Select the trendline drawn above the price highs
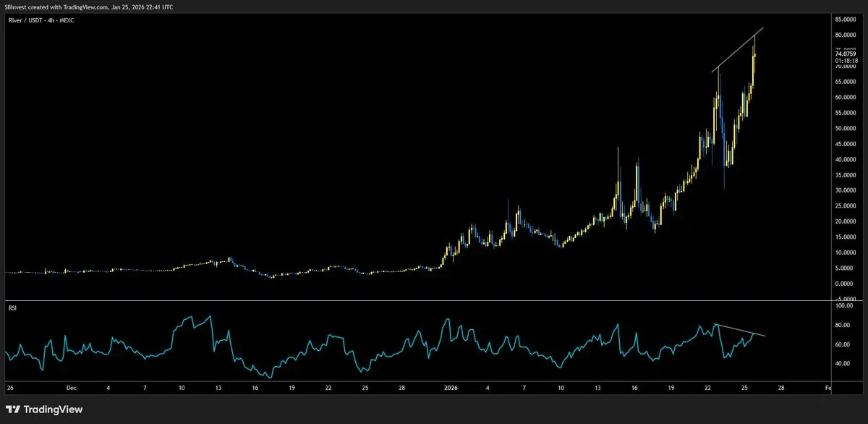The height and width of the screenshot is (424, 868). [738, 49]
